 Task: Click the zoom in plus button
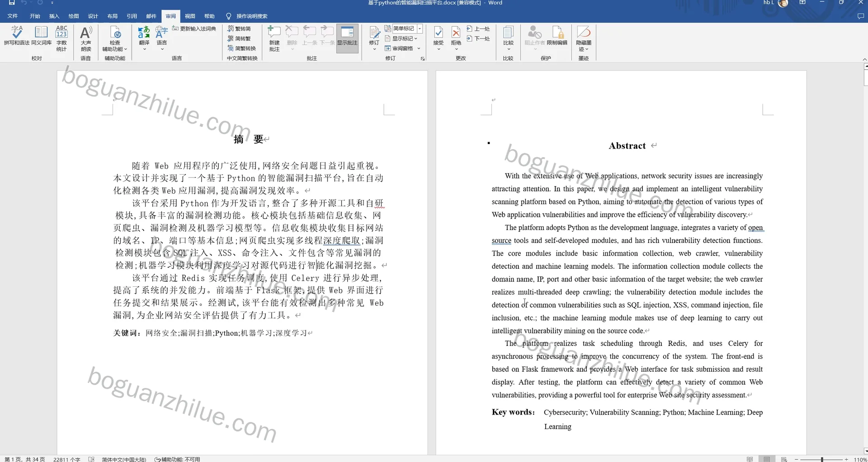click(846, 459)
